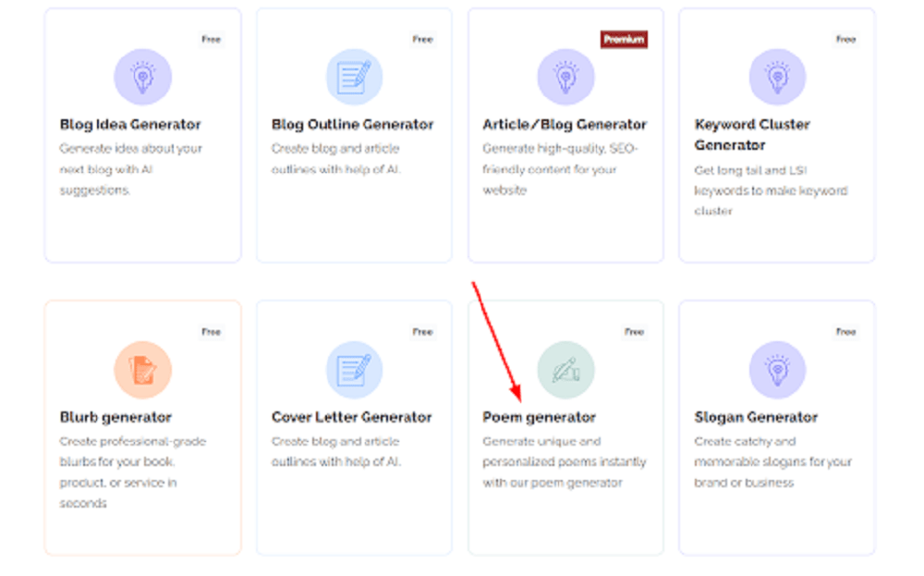Viewport: 924px width, 576px height.
Task: Click the orange Blurb generator icon
Action: (142, 370)
